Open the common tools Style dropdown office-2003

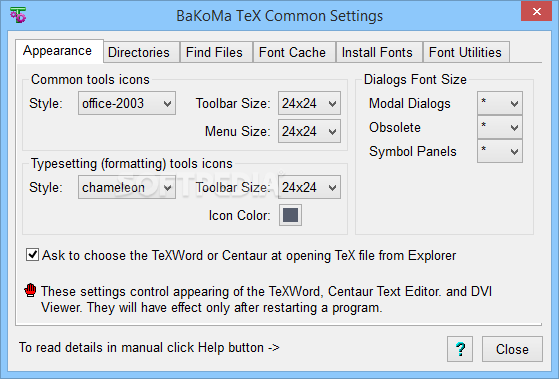point(127,103)
